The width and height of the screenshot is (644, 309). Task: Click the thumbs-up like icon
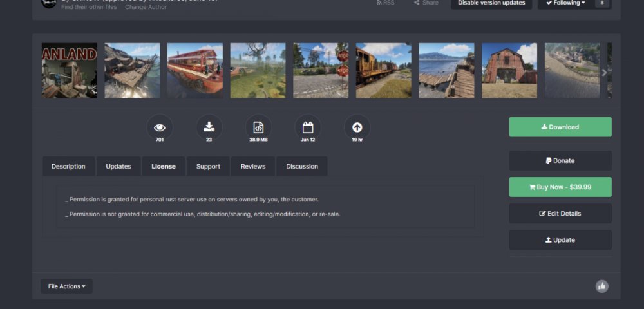601,286
